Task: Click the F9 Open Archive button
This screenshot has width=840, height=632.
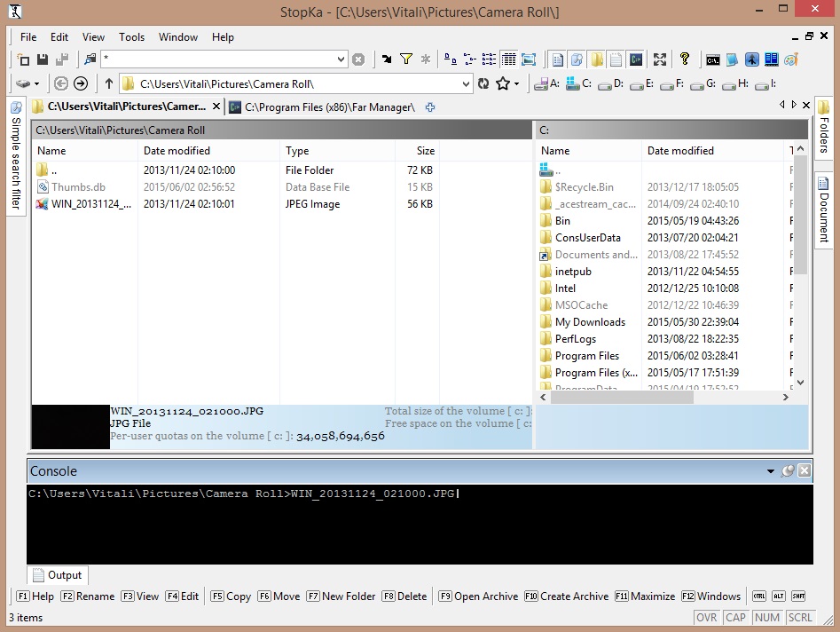Action: tap(478, 596)
